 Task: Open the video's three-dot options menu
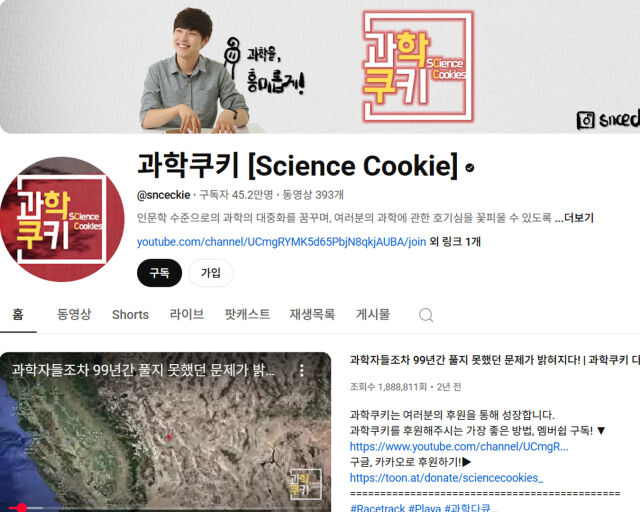(x=302, y=370)
